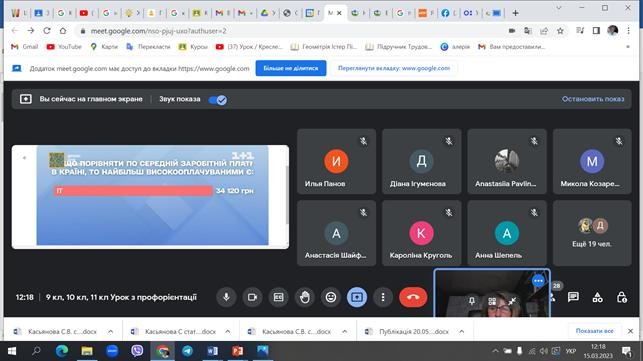Click the meet.google.com address bar
Screen dimensions: 643x361
(x=287, y=31)
